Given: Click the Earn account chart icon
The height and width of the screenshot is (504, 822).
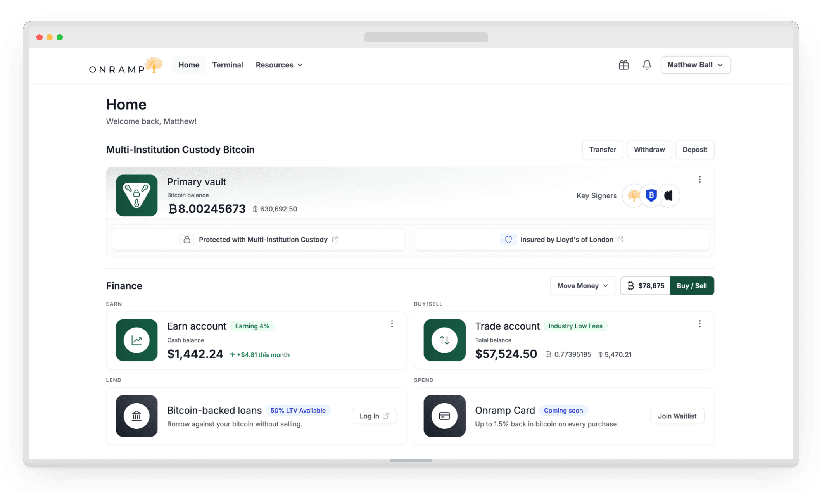Looking at the screenshot, I should pyautogui.click(x=136, y=340).
